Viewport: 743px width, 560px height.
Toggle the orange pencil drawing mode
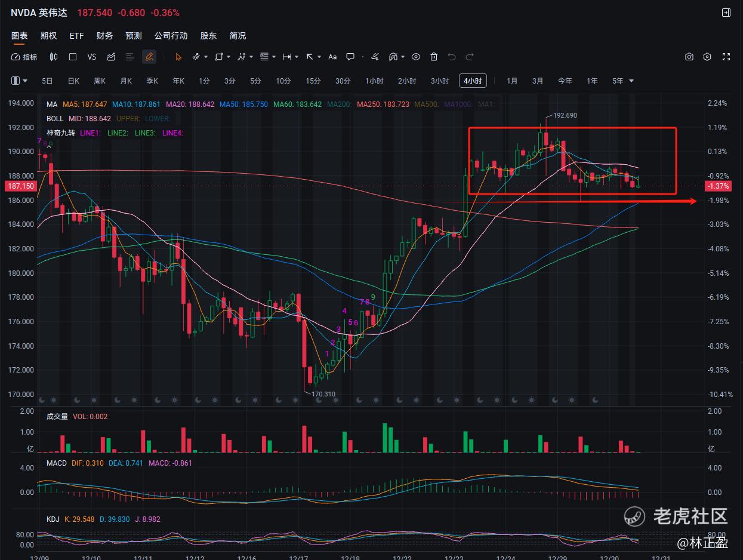[x=149, y=57]
